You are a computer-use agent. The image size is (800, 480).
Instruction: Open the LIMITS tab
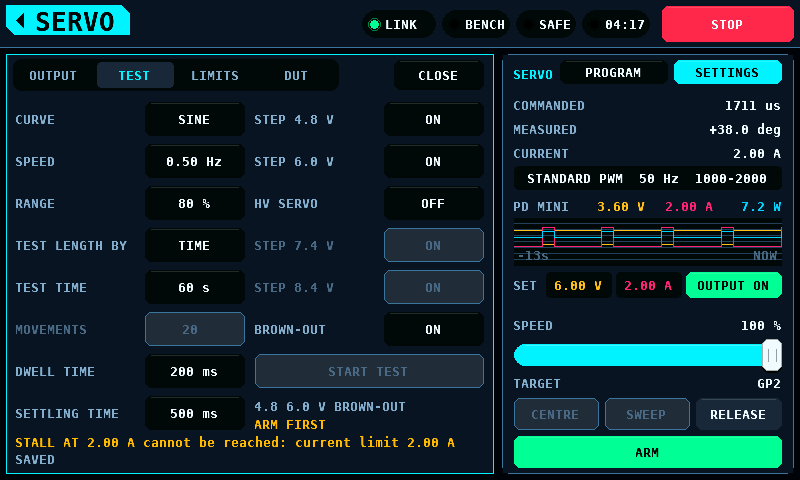[x=215, y=75]
